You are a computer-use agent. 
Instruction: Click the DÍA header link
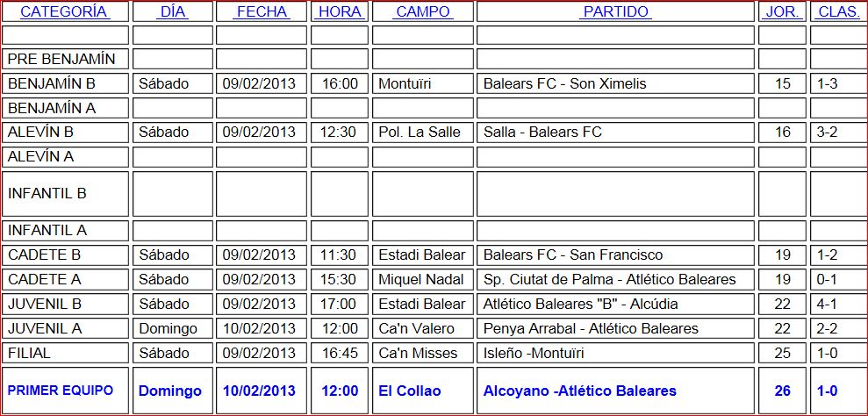coord(173,12)
